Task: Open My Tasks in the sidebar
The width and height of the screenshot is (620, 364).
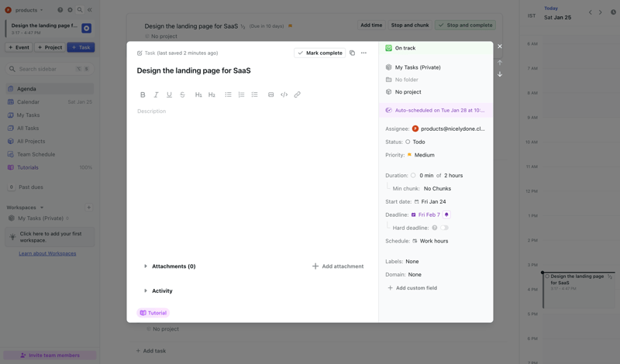Action: tap(50, 115)
